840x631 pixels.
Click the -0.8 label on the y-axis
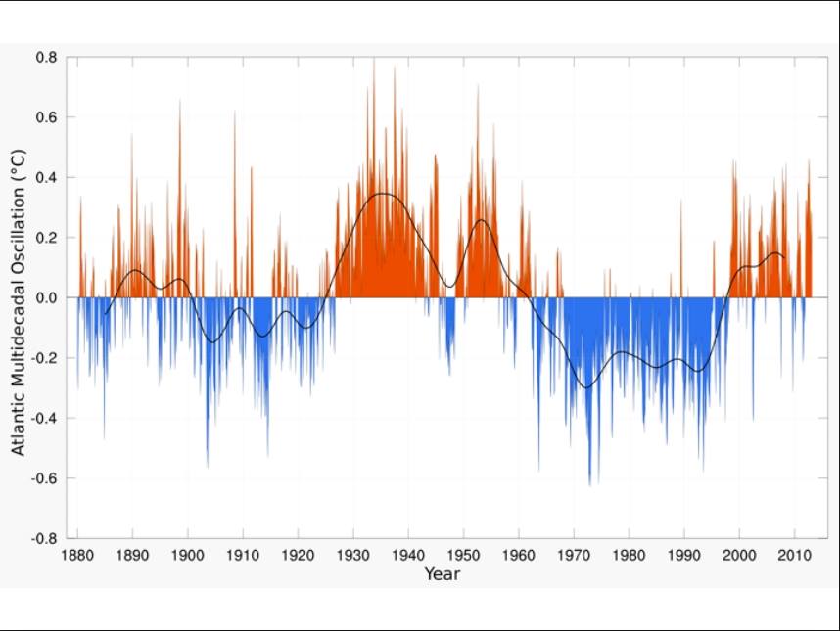click(45, 538)
